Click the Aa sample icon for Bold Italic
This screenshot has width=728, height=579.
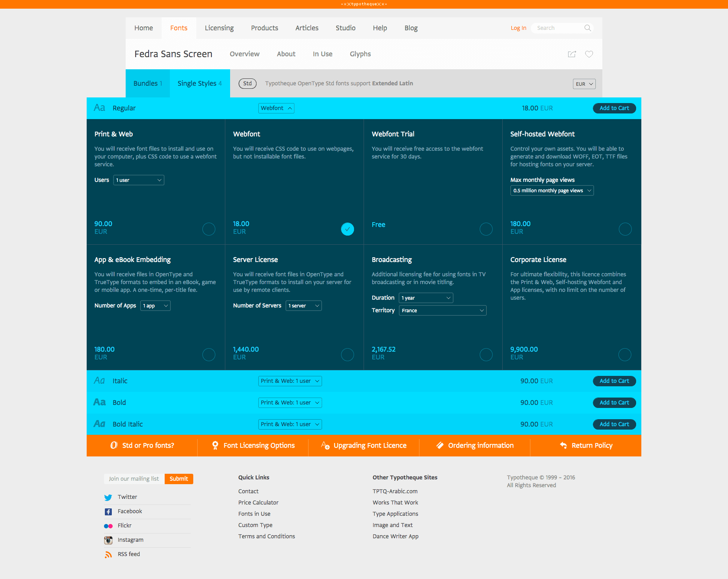coord(100,424)
